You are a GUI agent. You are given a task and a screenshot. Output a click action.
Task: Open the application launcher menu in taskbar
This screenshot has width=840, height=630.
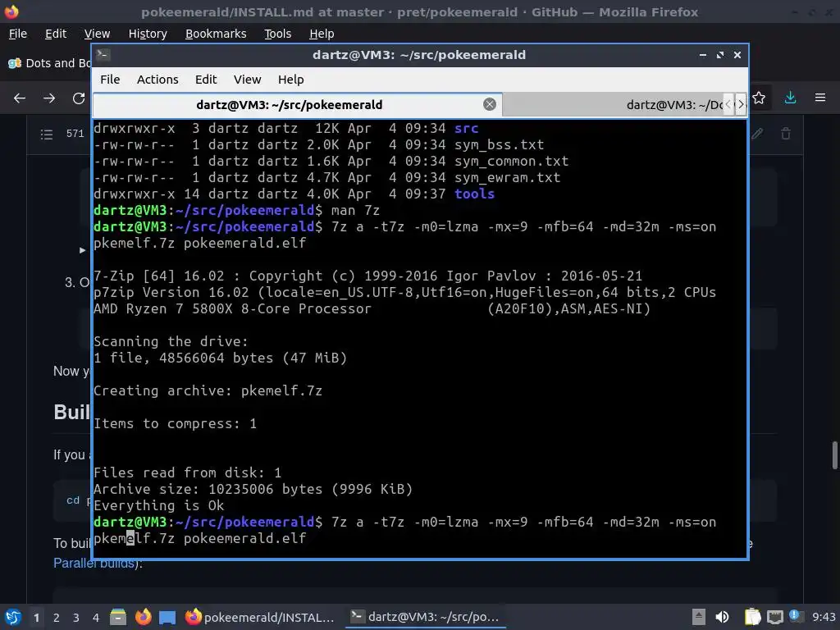[13, 617]
